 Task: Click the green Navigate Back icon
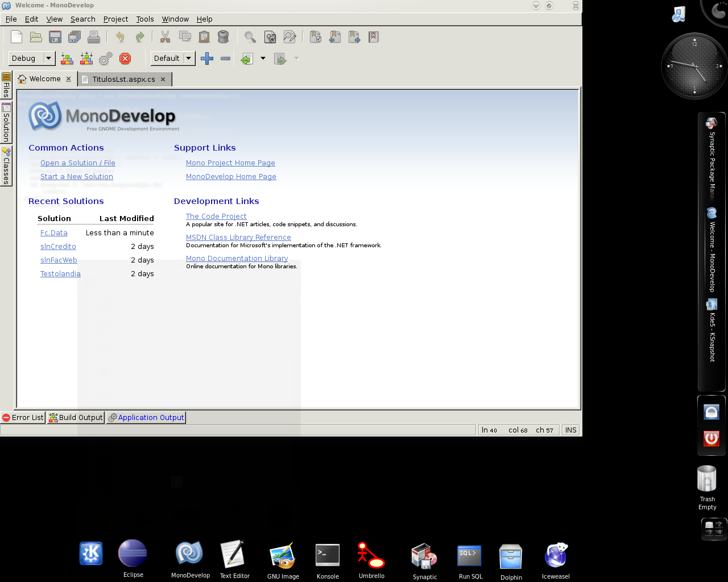tap(247, 59)
